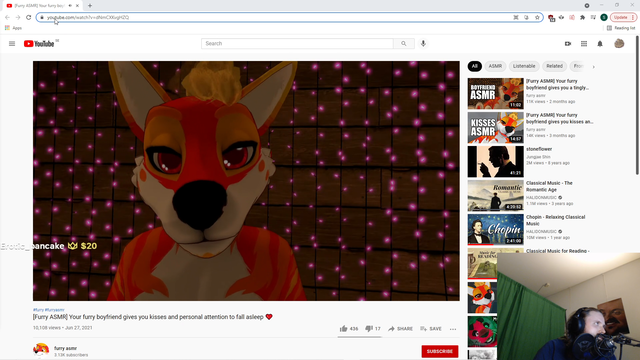Click the '10,108 views' count text
This screenshot has height=360, width=640.
tap(47, 328)
